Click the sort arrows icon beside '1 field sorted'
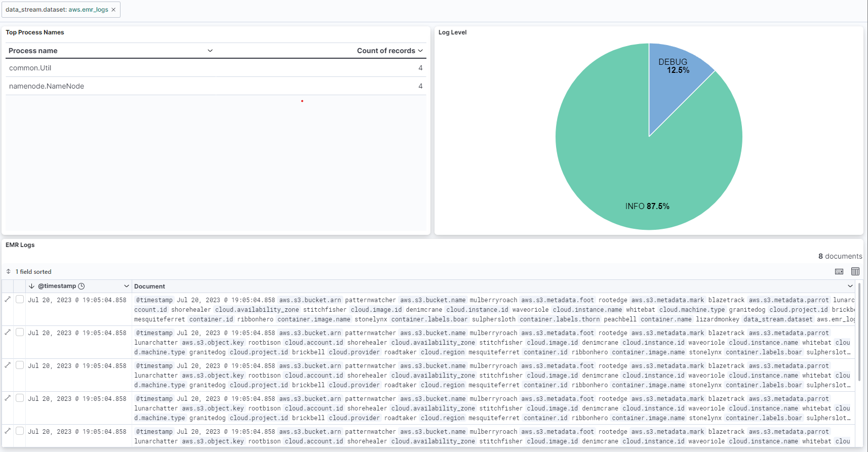The height and width of the screenshot is (452, 868). [x=9, y=272]
